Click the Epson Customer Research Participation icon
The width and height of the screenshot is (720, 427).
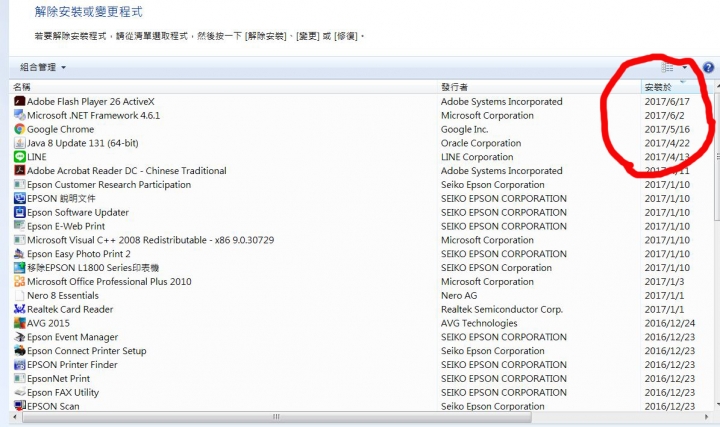(x=19, y=185)
